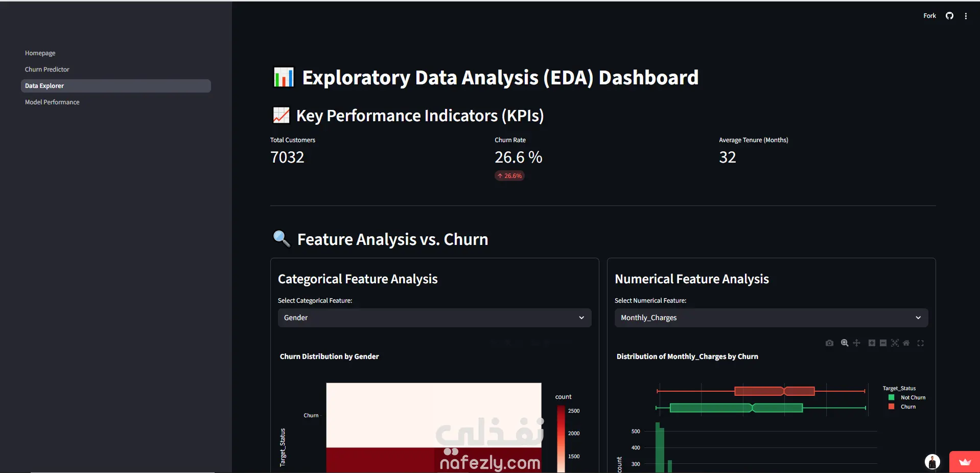980x473 pixels.
Task: Open the GitHub repository icon
Action: pos(949,16)
